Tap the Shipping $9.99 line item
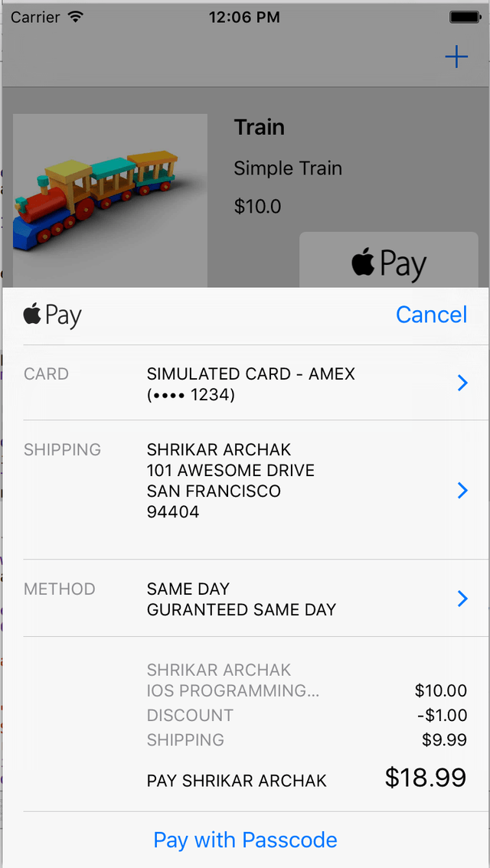 tap(307, 739)
